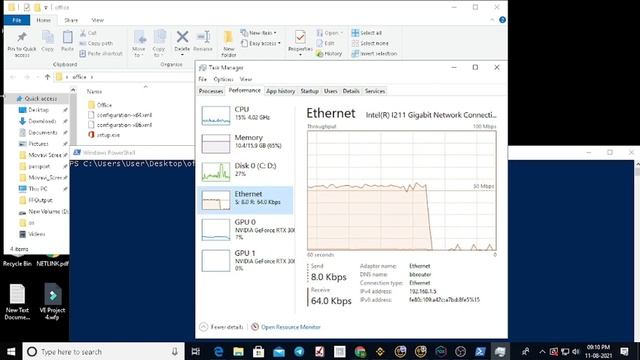Open the Move to dropdown in the ribbon
This screenshot has height=360, width=640.
coord(139,44)
